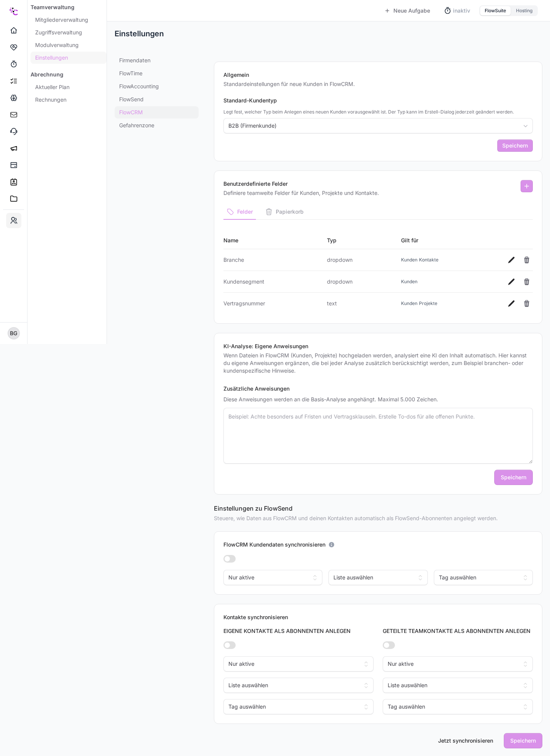Open FlowTime settings section
Viewport: 550px width, 756px height.
click(157, 73)
